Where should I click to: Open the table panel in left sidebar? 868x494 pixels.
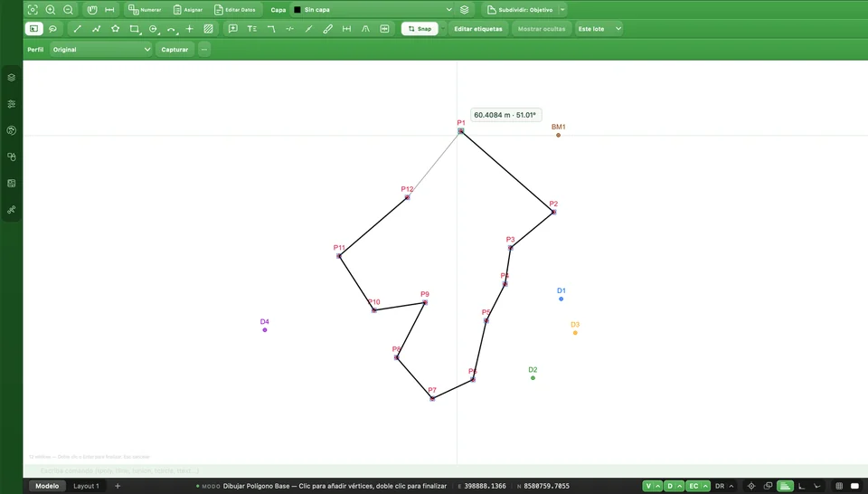11,184
